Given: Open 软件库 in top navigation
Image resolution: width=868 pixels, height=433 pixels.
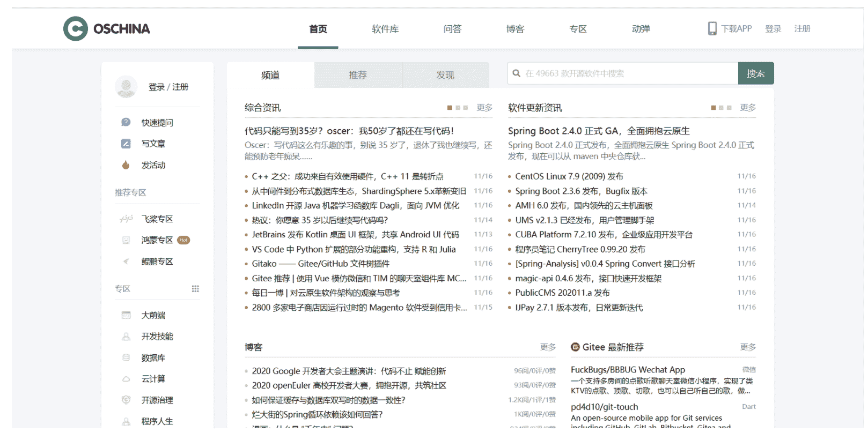Looking at the screenshot, I should click(385, 29).
